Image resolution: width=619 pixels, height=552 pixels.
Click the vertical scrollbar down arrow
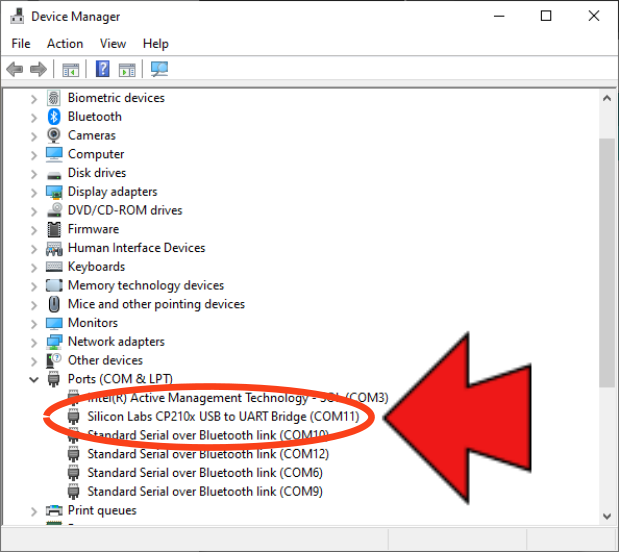click(606, 515)
